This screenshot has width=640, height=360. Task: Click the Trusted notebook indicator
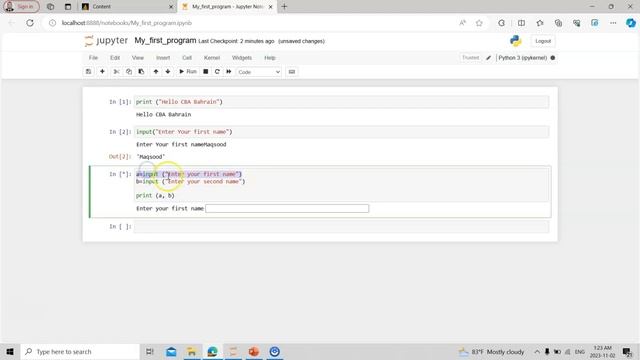pos(470,58)
